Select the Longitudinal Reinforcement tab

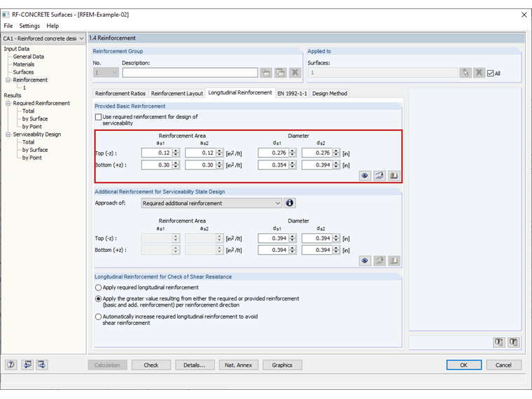240,92
